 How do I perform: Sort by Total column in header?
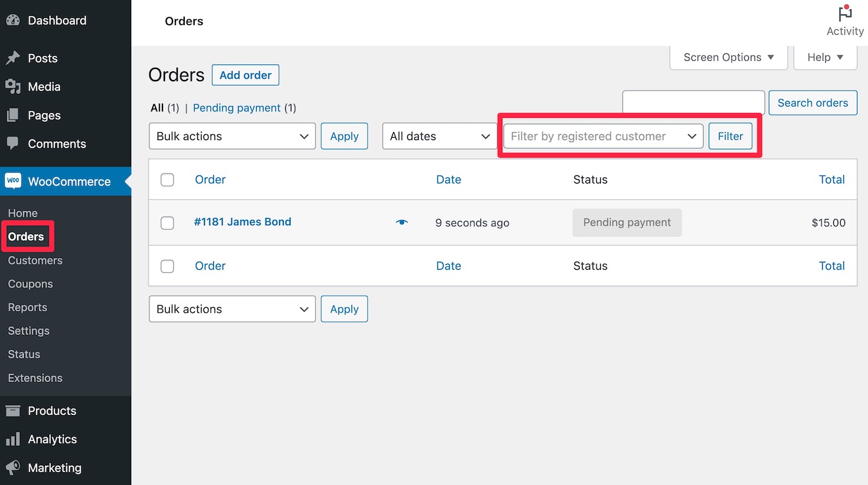pyautogui.click(x=832, y=180)
